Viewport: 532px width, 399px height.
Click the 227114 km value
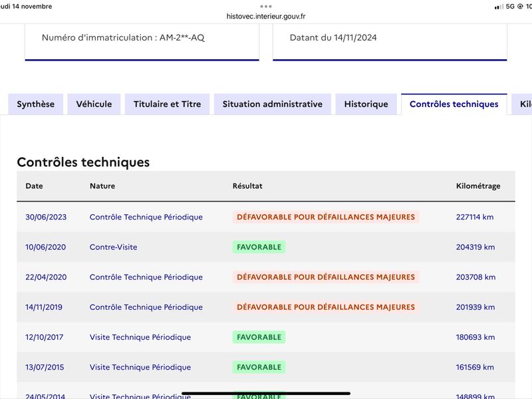pyautogui.click(x=475, y=217)
